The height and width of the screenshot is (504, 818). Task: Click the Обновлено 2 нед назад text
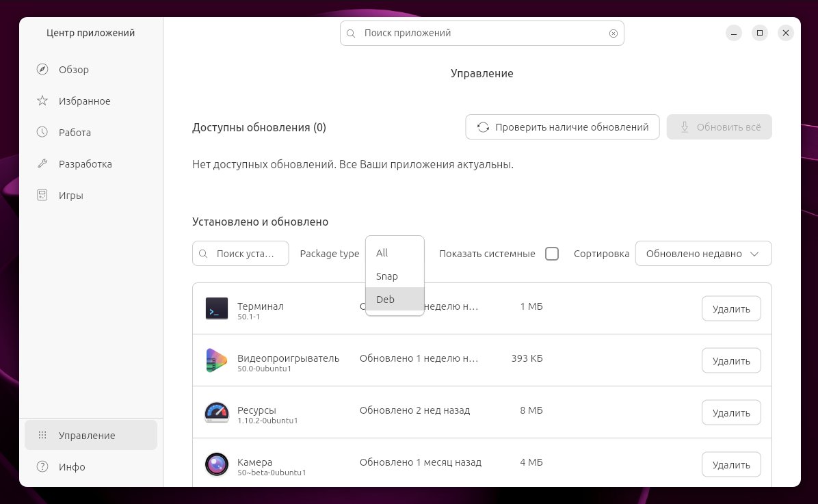point(414,410)
